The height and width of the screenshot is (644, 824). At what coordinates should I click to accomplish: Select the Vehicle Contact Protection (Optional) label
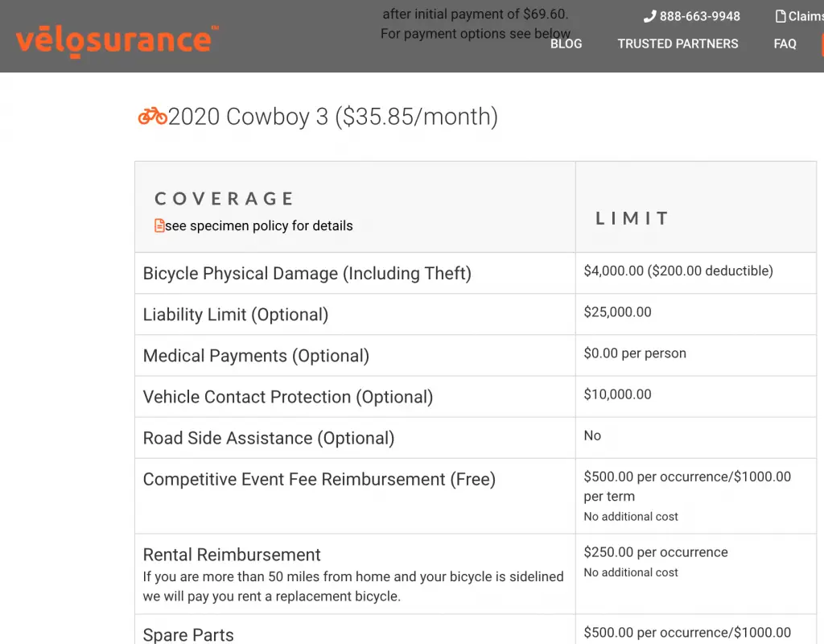(288, 397)
